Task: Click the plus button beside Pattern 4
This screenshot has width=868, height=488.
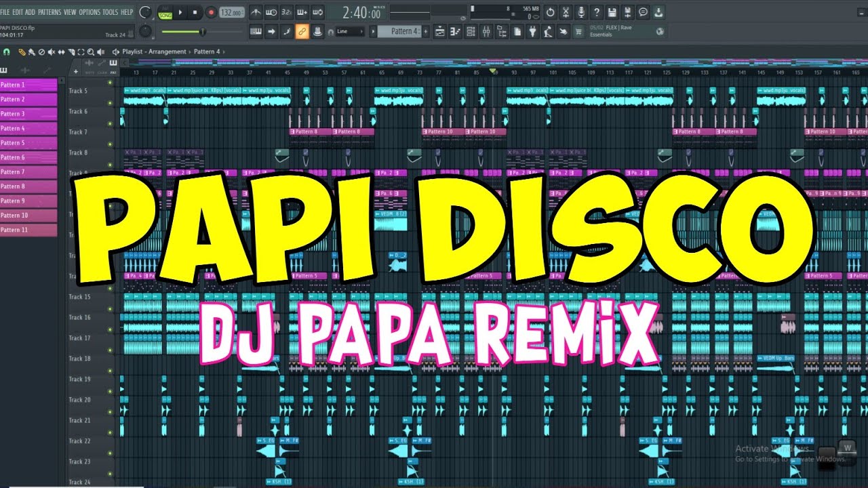Action: (x=426, y=31)
